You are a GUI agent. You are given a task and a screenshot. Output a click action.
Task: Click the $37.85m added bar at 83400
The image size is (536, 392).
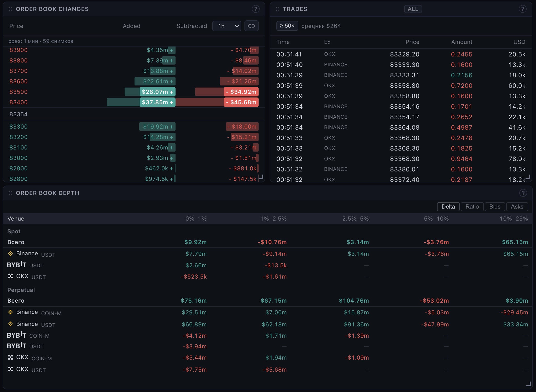point(158,102)
